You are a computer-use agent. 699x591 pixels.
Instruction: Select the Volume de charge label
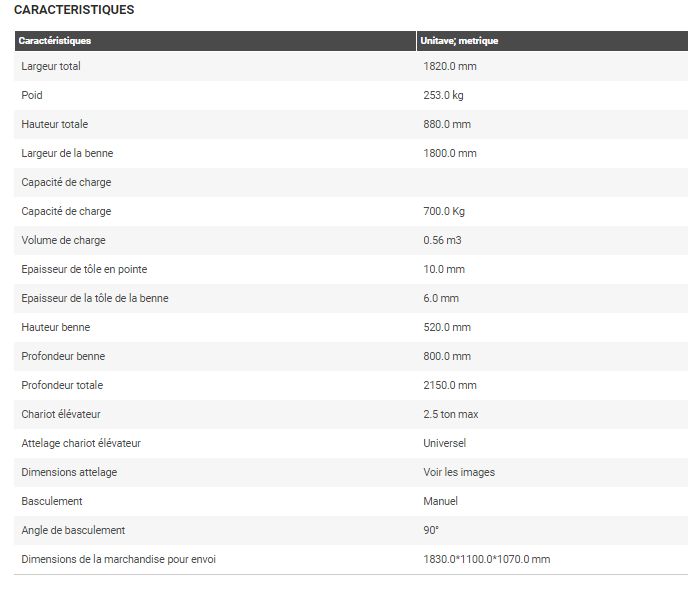(x=63, y=241)
